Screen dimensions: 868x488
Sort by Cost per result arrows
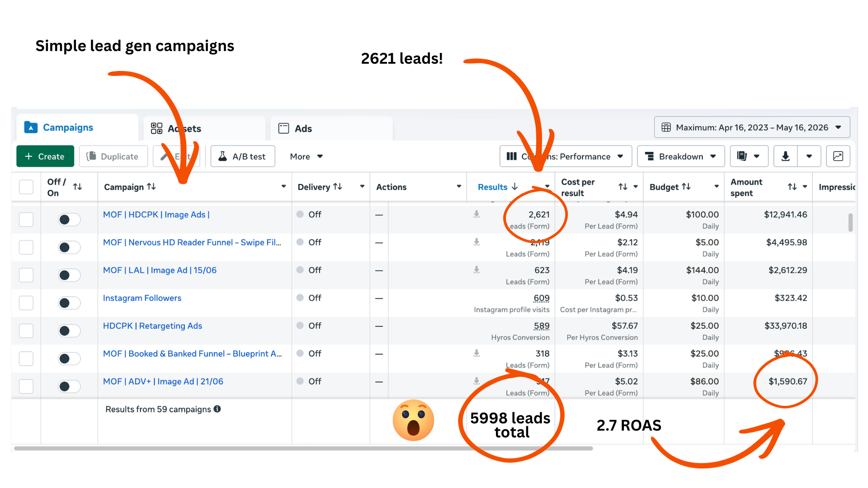click(623, 187)
